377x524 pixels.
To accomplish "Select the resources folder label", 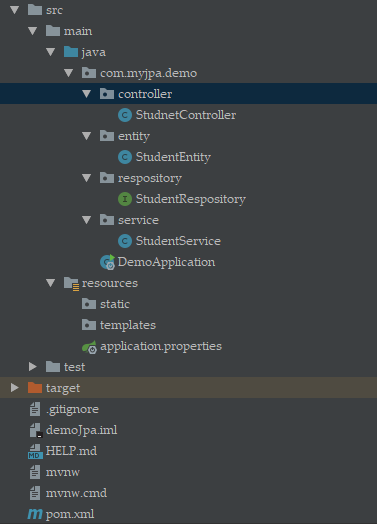I will [110, 283].
